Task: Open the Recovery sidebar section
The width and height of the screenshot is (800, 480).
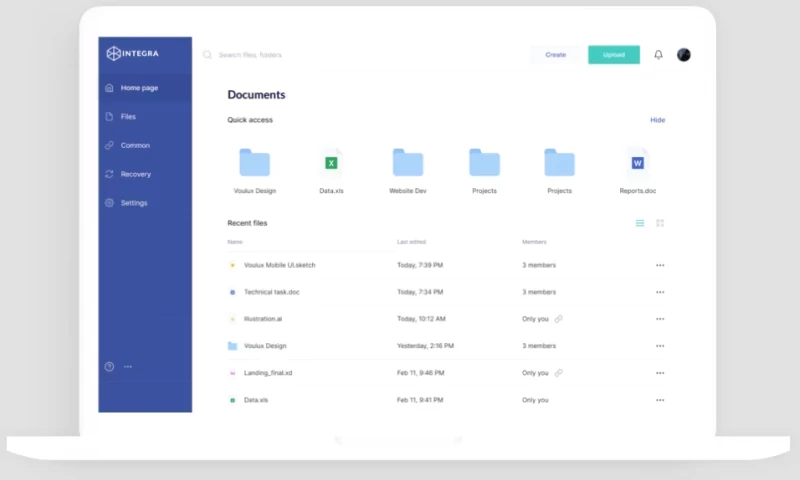Action: [x=145, y=174]
